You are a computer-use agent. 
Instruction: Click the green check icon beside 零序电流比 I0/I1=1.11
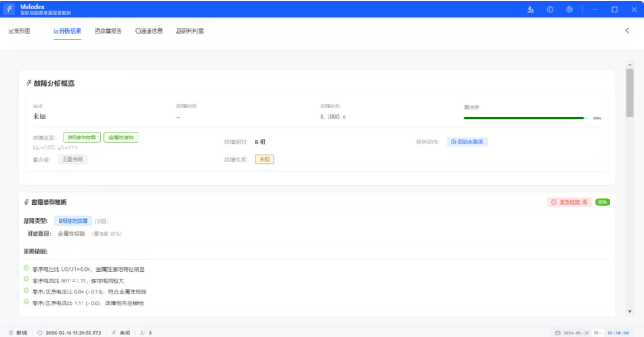pos(27,279)
